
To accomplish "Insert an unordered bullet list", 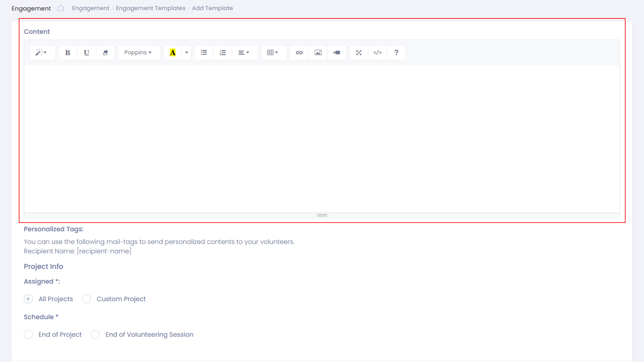I will pos(204,53).
